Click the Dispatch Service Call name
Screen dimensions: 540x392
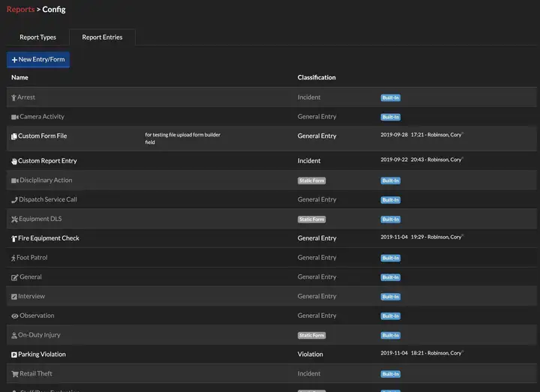48,199
